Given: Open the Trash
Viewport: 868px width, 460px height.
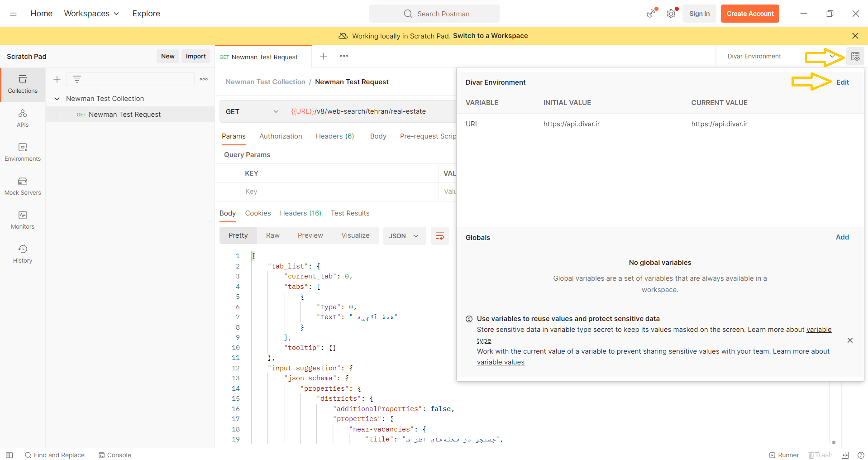Looking at the screenshot, I should click(820, 455).
